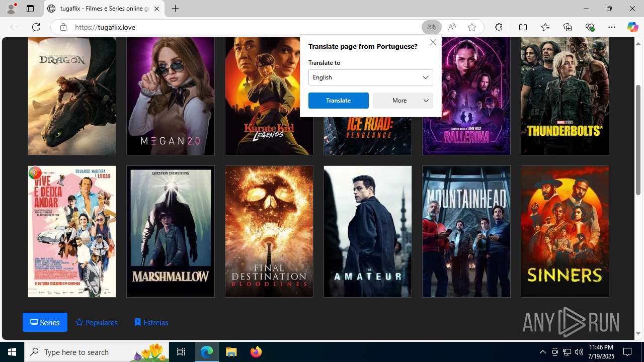Toggle Split screen icon
Viewport: 644px width, 362px height.
[x=523, y=27]
